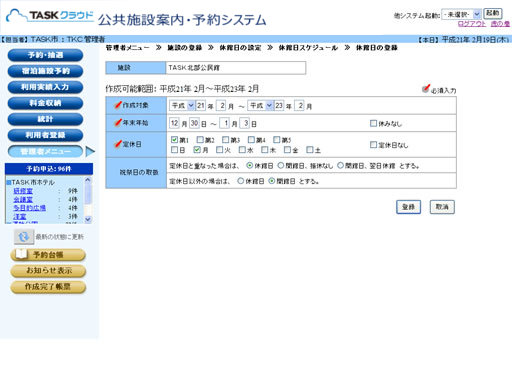The image size is (512, 384).
Task: Select 休館日 radio in the 定休日と重なった場合 row
Action: tap(249, 165)
